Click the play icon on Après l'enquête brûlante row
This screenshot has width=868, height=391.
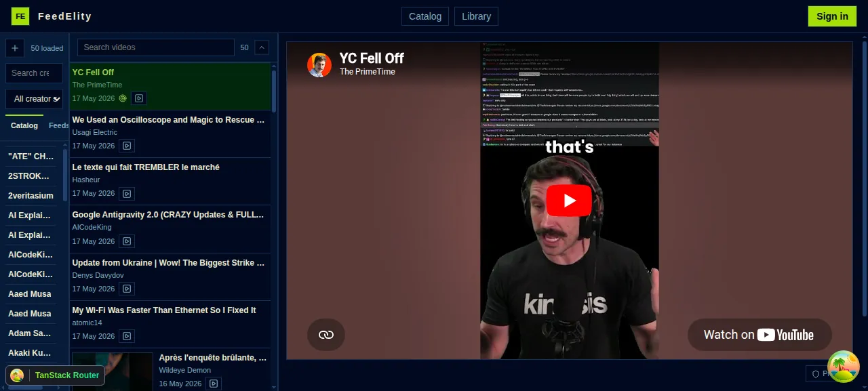tap(214, 384)
